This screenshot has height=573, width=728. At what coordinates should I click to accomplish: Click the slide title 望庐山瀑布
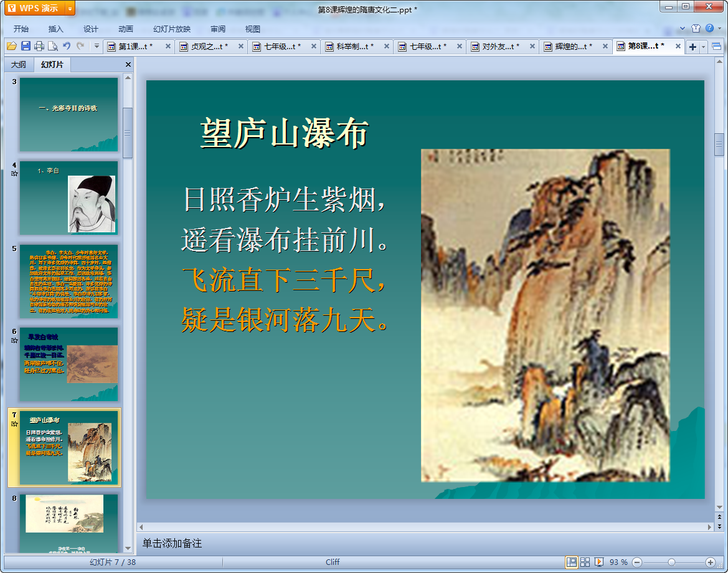coord(284,134)
